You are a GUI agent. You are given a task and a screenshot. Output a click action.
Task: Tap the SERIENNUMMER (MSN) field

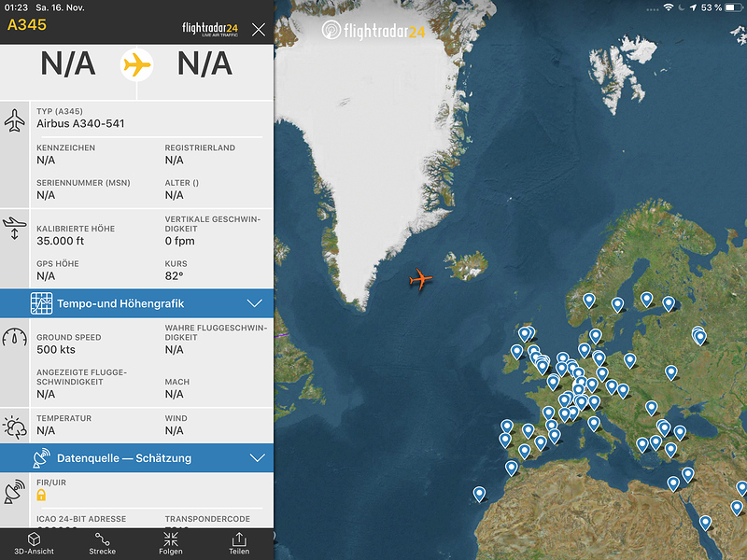pos(83,189)
